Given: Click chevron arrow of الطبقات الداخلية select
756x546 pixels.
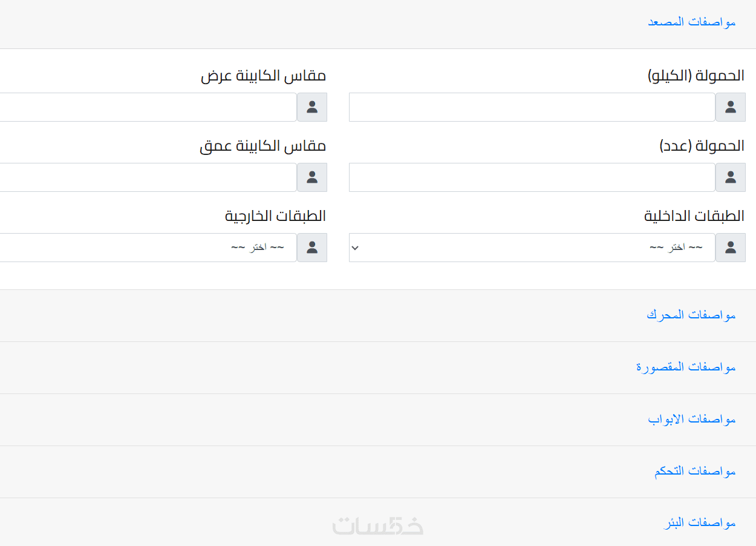Looking at the screenshot, I should (x=356, y=248).
